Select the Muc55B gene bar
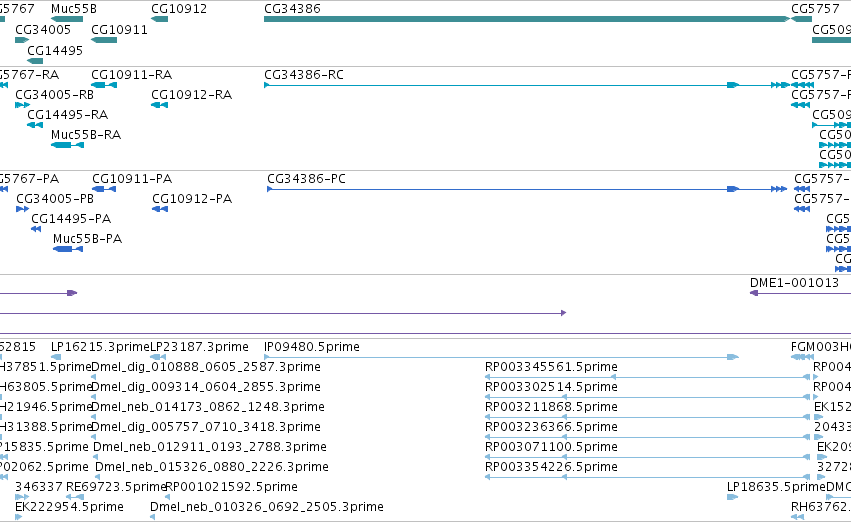The height and width of the screenshot is (522, 851). [x=67, y=19]
